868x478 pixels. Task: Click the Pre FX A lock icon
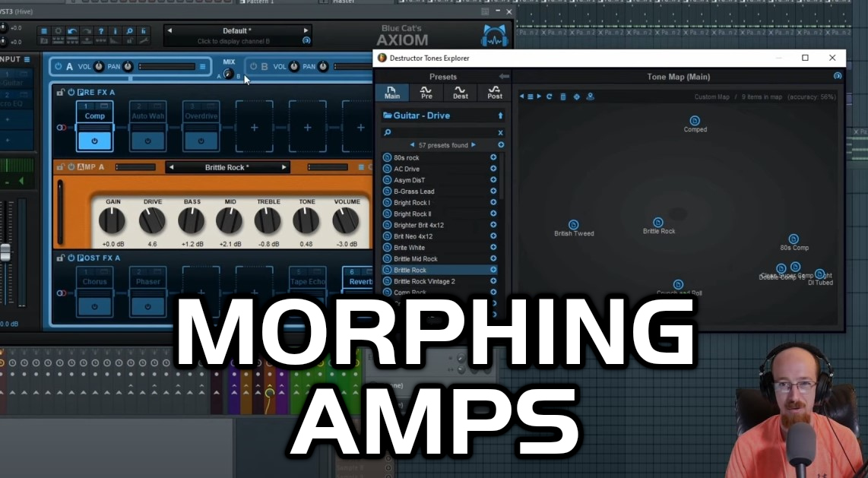(x=61, y=93)
